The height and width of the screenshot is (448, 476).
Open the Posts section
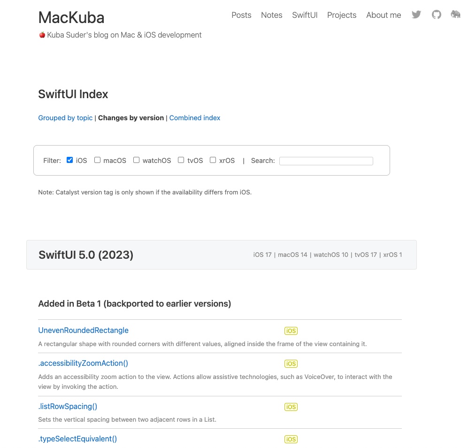coord(241,15)
